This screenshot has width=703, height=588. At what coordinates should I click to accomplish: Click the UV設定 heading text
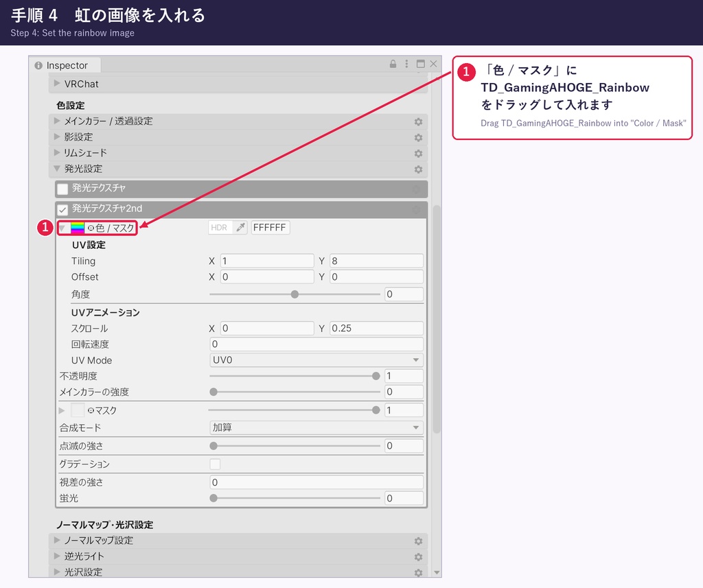click(89, 245)
